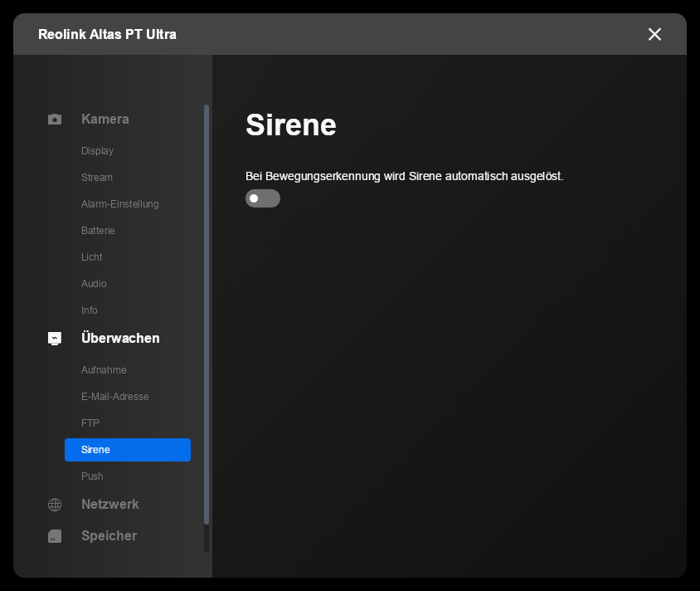
Task: Show the camera Info page
Action: click(90, 310)
